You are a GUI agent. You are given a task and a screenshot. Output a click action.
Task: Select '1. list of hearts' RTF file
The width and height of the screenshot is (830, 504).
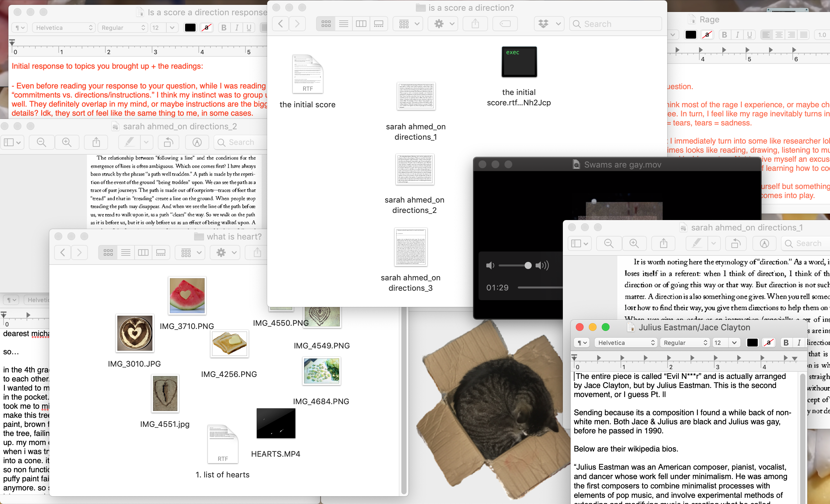pyautogui.click(x=223, y=444)
